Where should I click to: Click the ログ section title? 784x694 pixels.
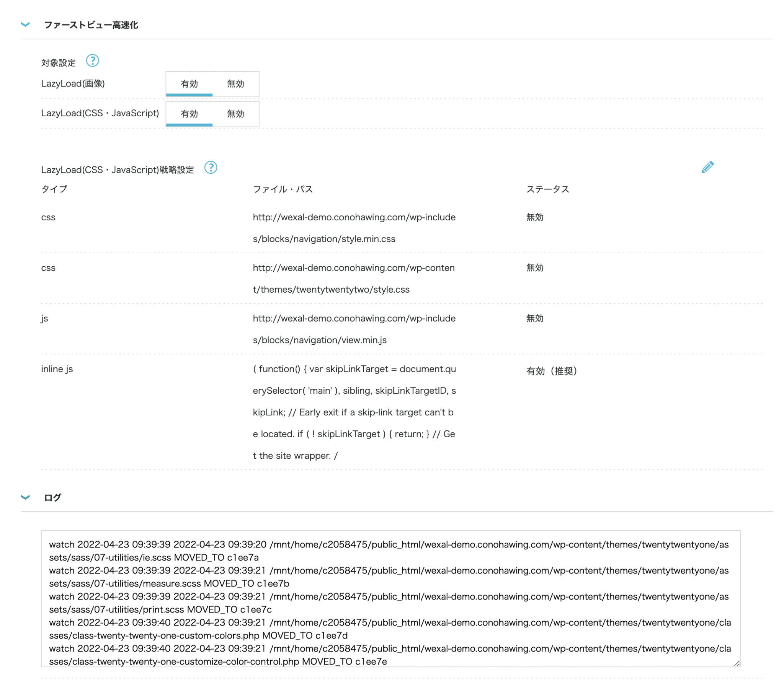click(x=52, y=498)
